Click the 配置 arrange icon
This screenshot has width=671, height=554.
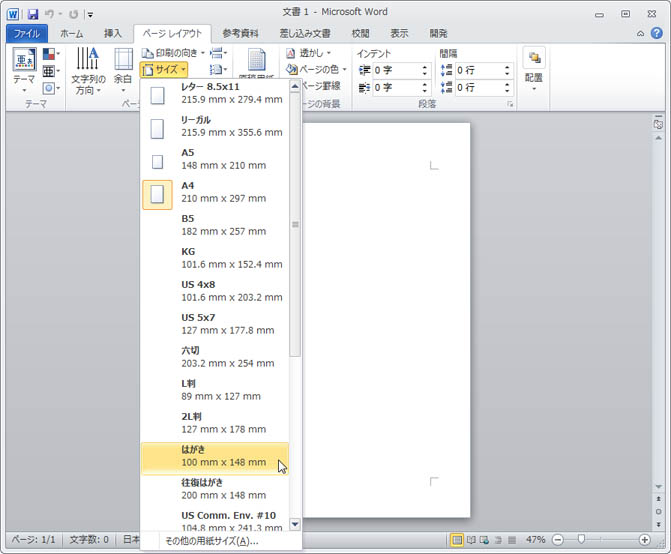tap(534, 70)
